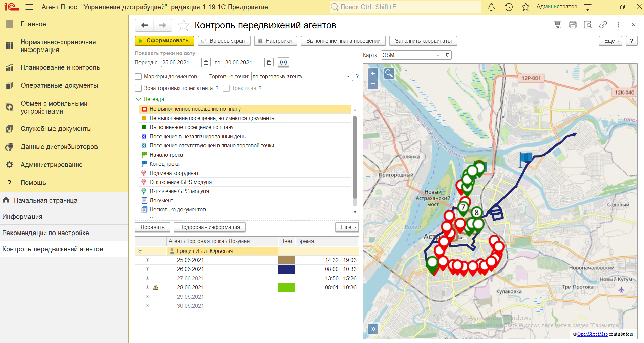Open calendar for period start date
This screenshot has width=644, height=343.
tap(206, 62)
